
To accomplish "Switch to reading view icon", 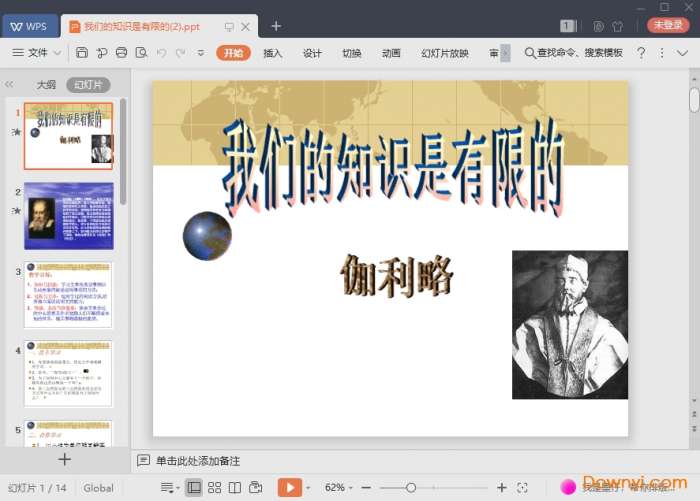I will click(235, 487).
